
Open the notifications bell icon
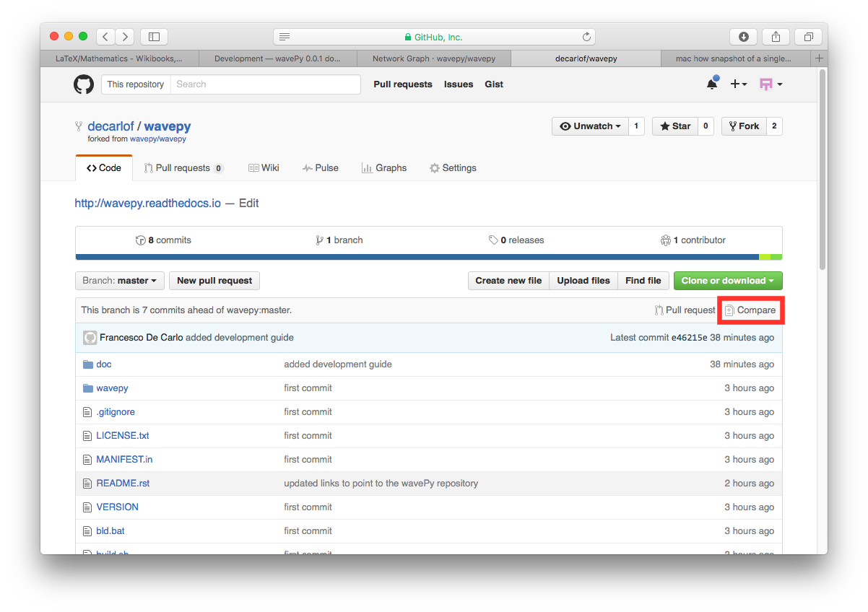tap(712, 84)
